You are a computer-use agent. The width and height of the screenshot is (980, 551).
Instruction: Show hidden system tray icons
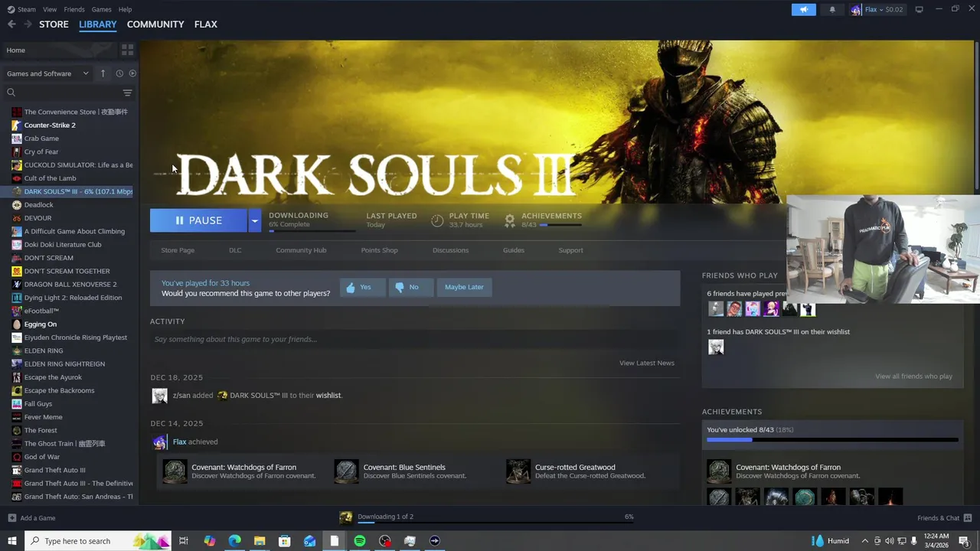click(865, 541)
